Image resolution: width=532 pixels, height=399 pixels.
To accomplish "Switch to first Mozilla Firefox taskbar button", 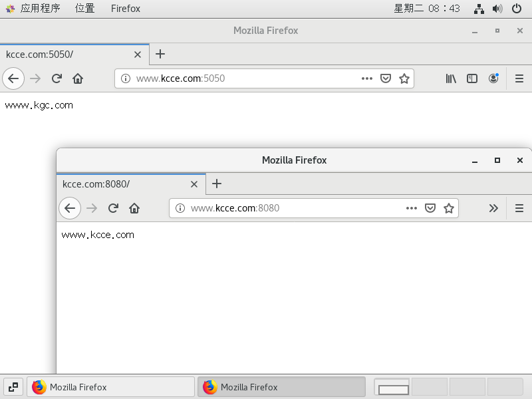I will [110, 387].
